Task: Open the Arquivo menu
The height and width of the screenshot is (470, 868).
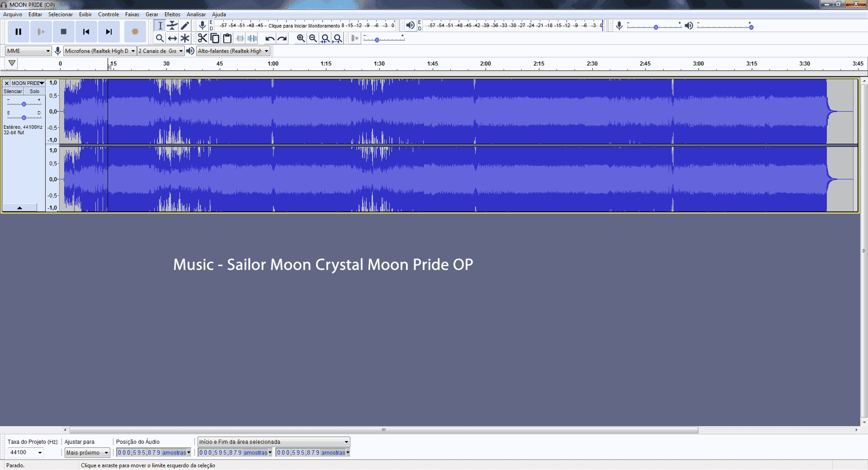Action: tap(13, 14)
